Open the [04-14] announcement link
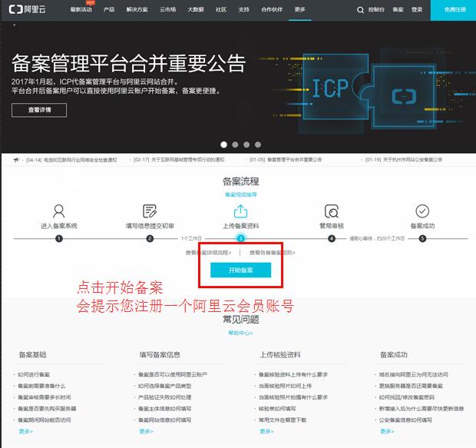The height and width of the screenshot is (448, 476). (x=71, y=160)
